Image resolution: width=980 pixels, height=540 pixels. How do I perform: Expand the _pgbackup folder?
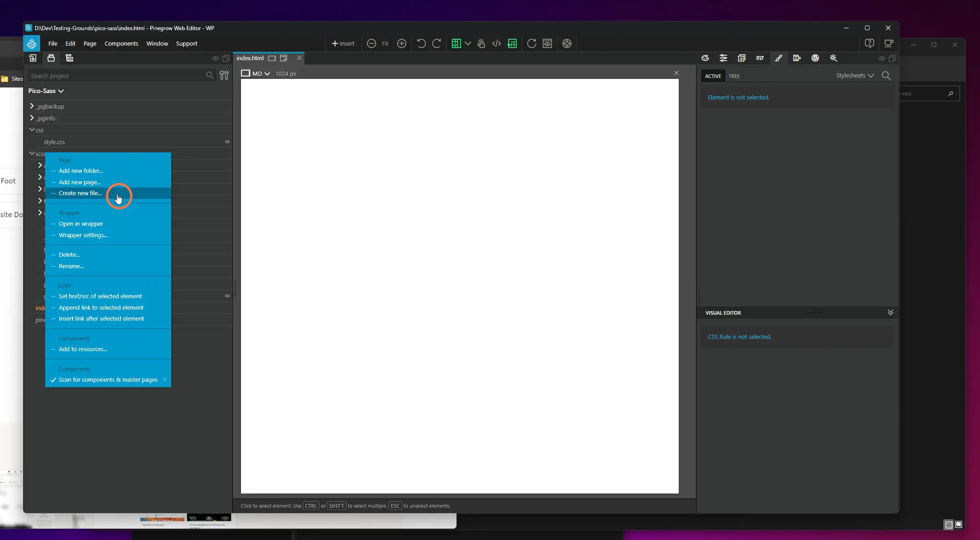point(31,106)
